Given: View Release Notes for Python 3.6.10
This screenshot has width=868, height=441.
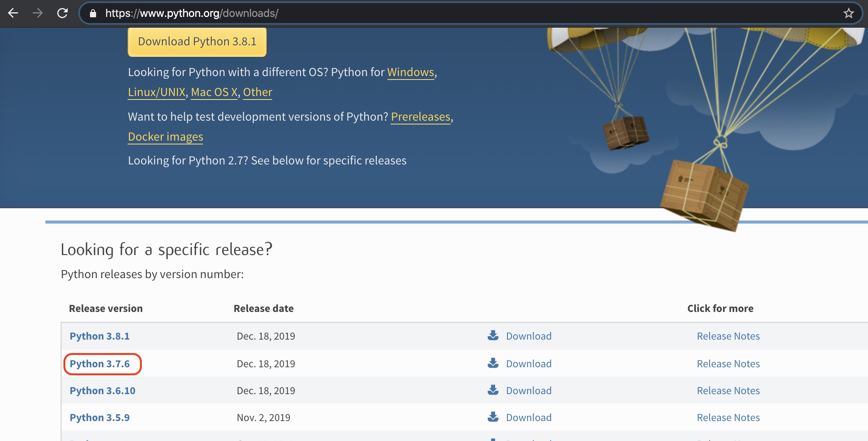Looking at the screenshot, I should pyautogui.click(x=728, y=391).
